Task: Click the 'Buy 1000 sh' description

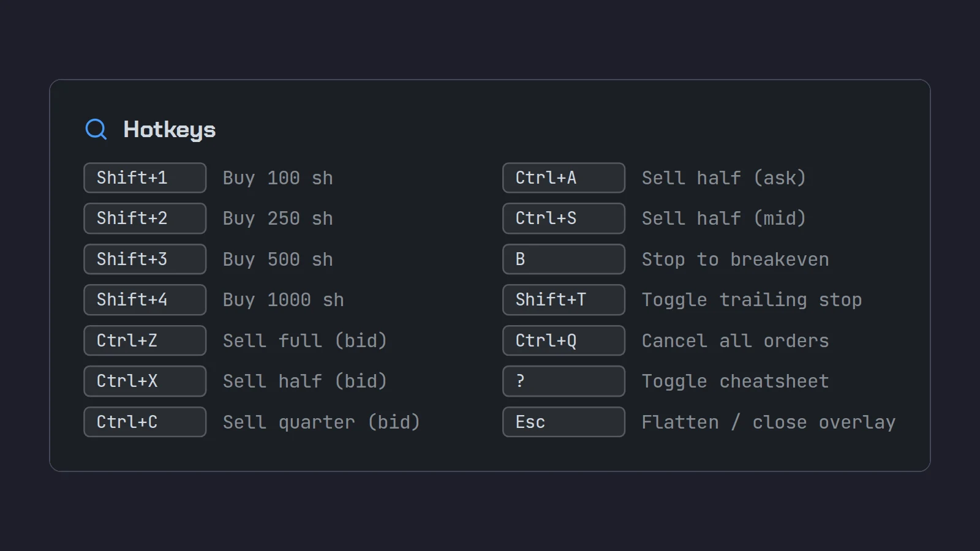Action: pyautogui.click(x=284, y=300)
